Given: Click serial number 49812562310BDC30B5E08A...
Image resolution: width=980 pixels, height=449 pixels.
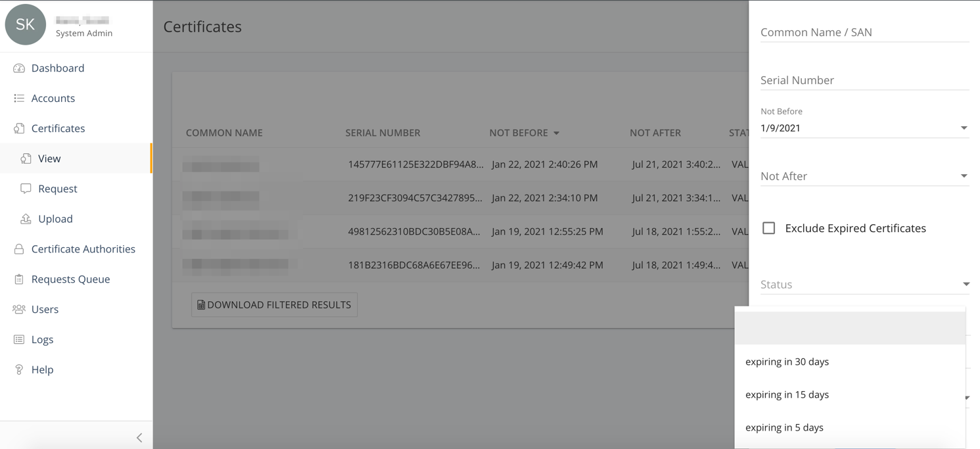Looking at the screenshot, I should click(x=414, y=231).
